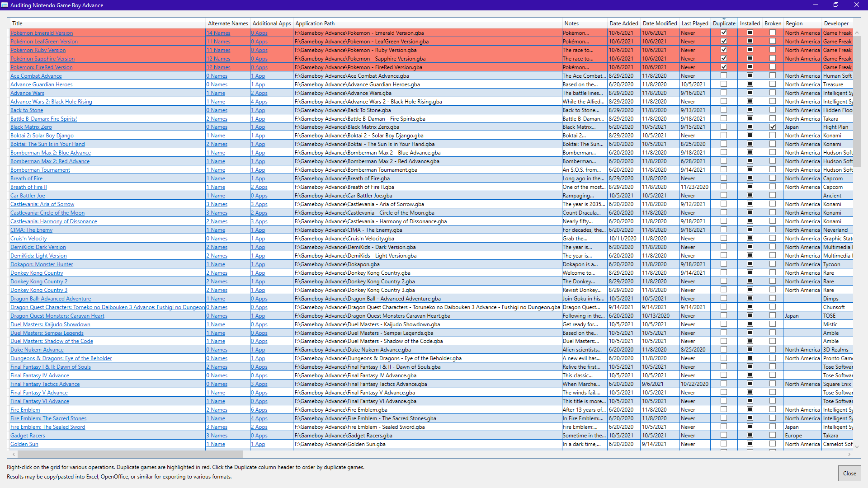Open Final Fantasy Tactics Advance link
Viewport: 868px width, 488px height.
coord(45,384)
